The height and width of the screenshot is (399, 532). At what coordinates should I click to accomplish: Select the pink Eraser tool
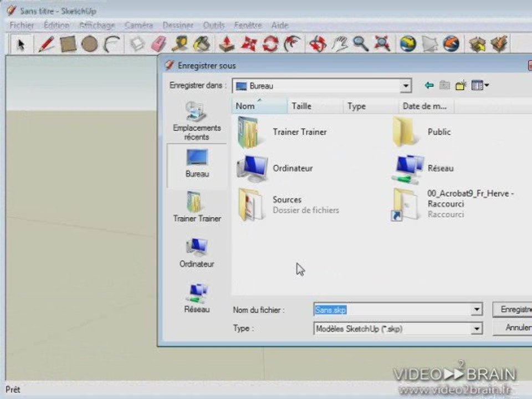tap(158, 44)
